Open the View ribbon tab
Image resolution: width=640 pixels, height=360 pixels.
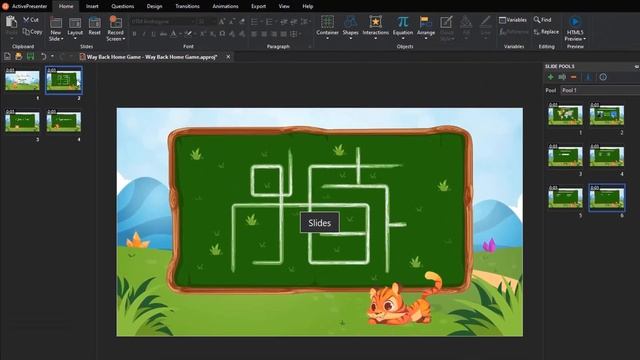coord(284,6)
